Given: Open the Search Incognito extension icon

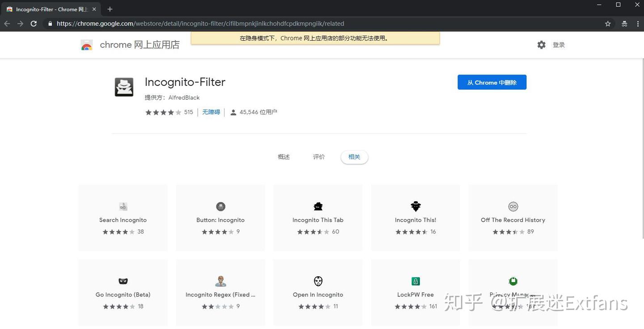Looking at the screenshot, I should 123,206.
